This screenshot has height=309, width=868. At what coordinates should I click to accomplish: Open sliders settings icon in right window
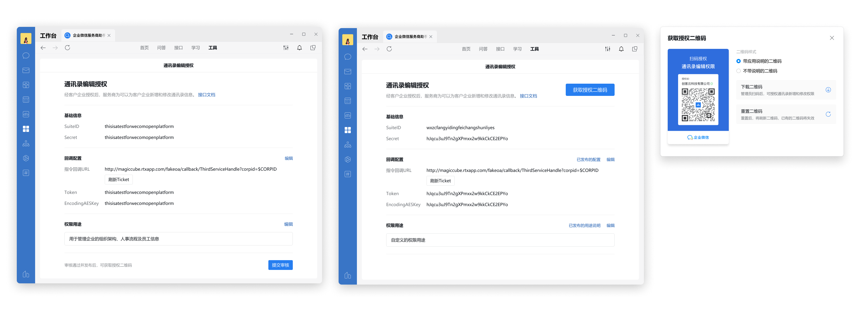tap(608, 49)
